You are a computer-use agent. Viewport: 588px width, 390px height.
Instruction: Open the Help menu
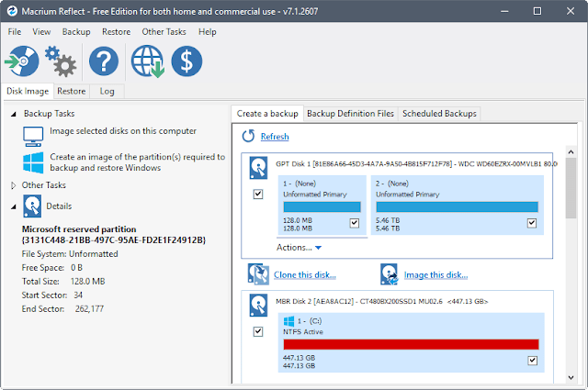point(208,32)
